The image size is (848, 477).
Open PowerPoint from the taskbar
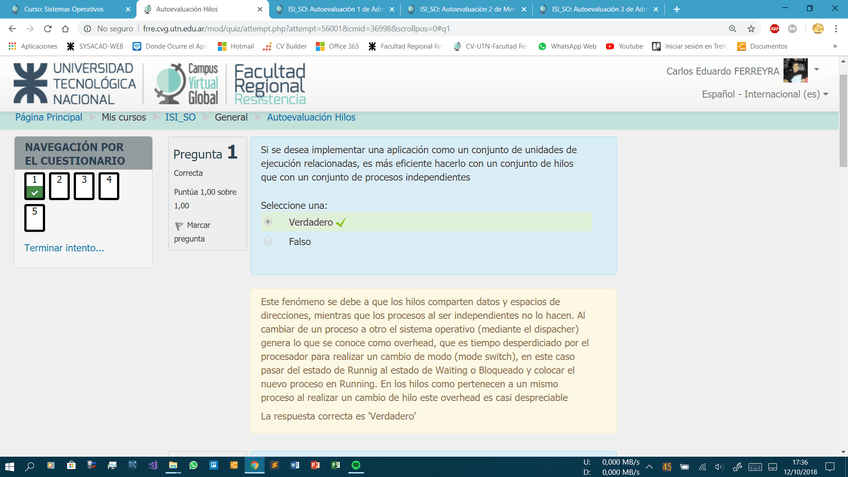(x=315, y=466)
